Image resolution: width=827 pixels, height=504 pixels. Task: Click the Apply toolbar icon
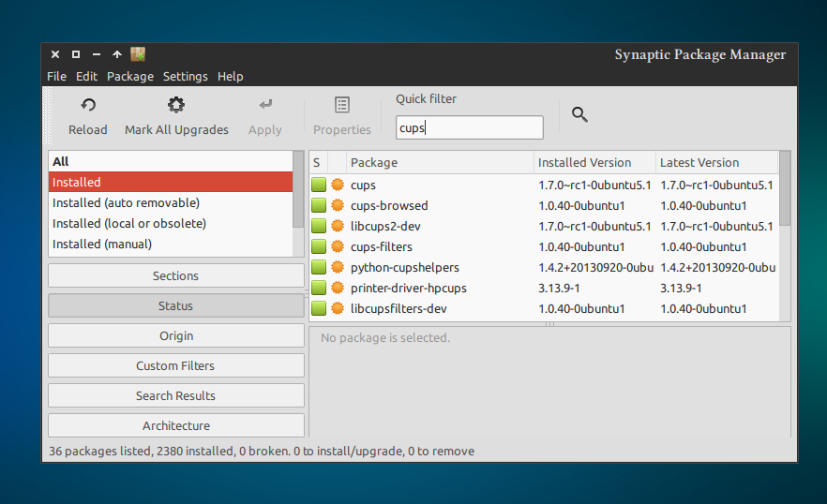click(x=265, y=104)
